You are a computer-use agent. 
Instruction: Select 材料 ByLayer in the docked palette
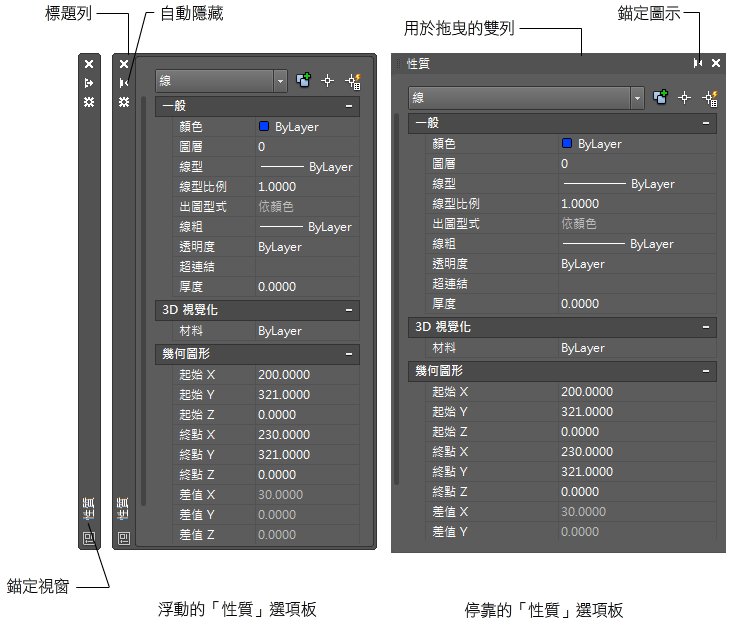638,348
